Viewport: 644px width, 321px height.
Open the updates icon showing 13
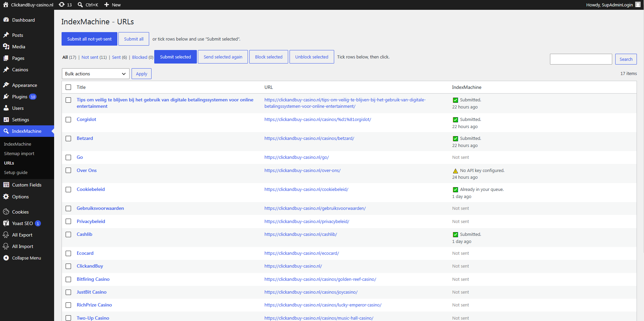click(62, 5)
